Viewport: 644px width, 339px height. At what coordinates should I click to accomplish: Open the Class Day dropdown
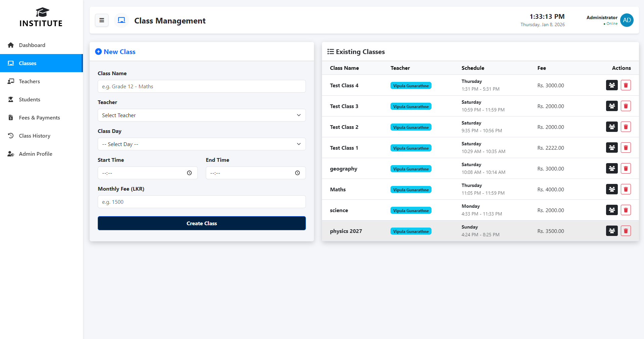tap(201, 144)
